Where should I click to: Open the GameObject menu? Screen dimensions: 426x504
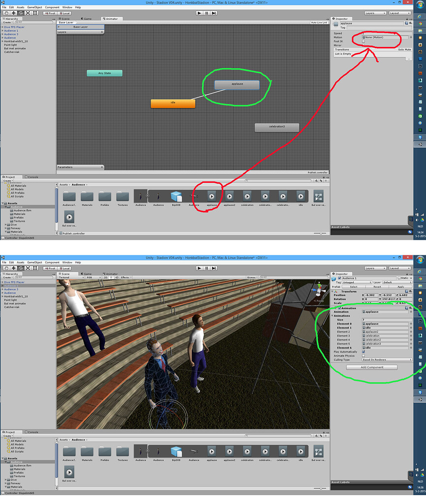(x=33, y=7)
